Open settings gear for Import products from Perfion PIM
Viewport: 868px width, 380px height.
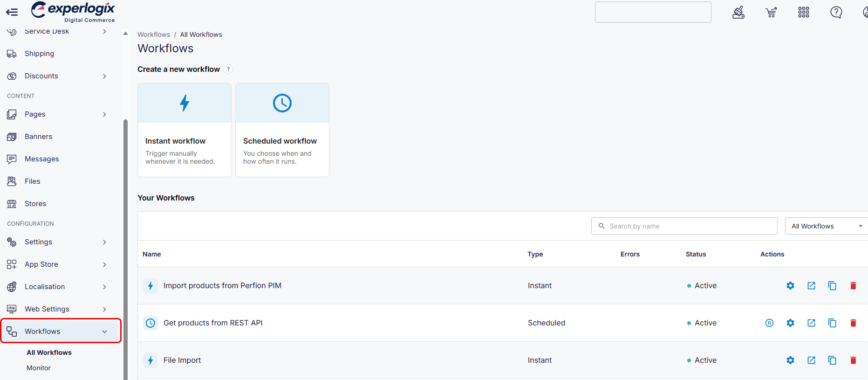click(790, 285)
